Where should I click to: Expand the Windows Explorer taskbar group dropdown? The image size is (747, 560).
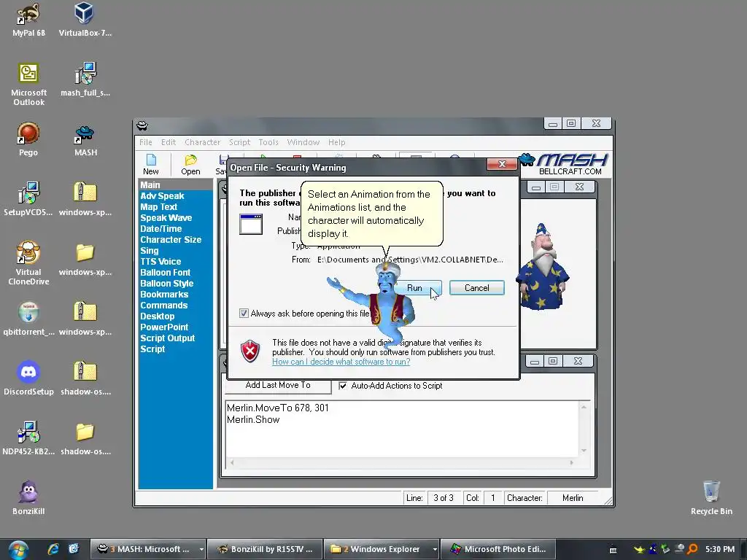click(x=435, y=549)
